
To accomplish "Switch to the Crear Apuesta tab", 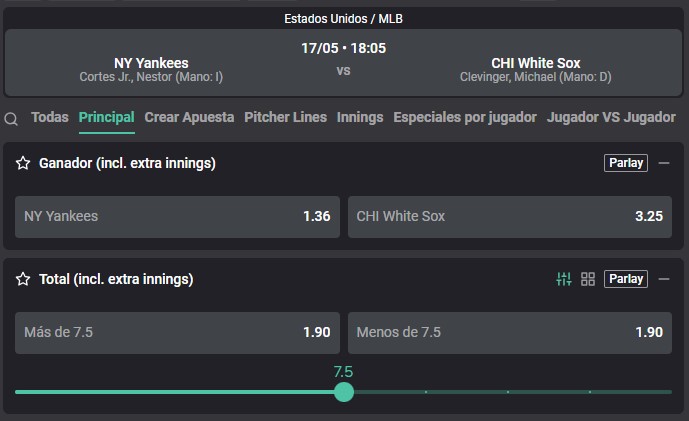I will [189, 117].
